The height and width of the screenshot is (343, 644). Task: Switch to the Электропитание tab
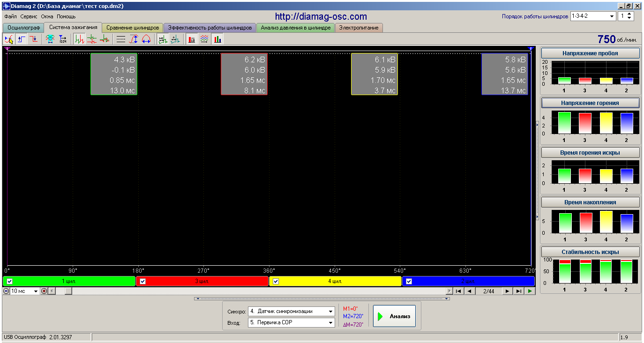click(359, 28)
